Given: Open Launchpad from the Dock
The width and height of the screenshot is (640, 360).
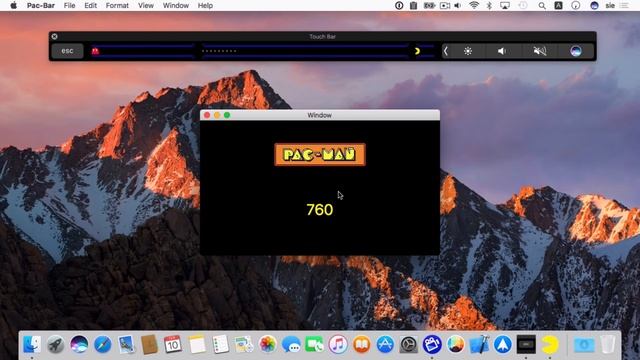Looking at the screenshot, I should [56, 344].
